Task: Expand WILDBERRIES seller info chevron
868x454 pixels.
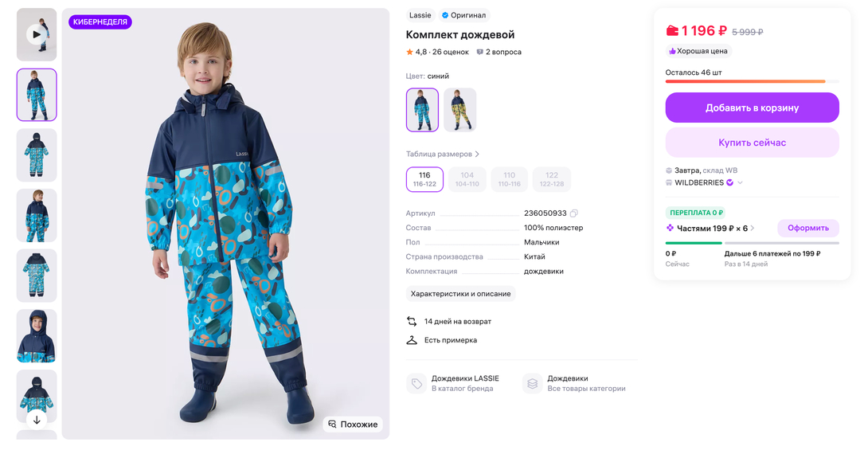Action: click(x=740, y=182)
